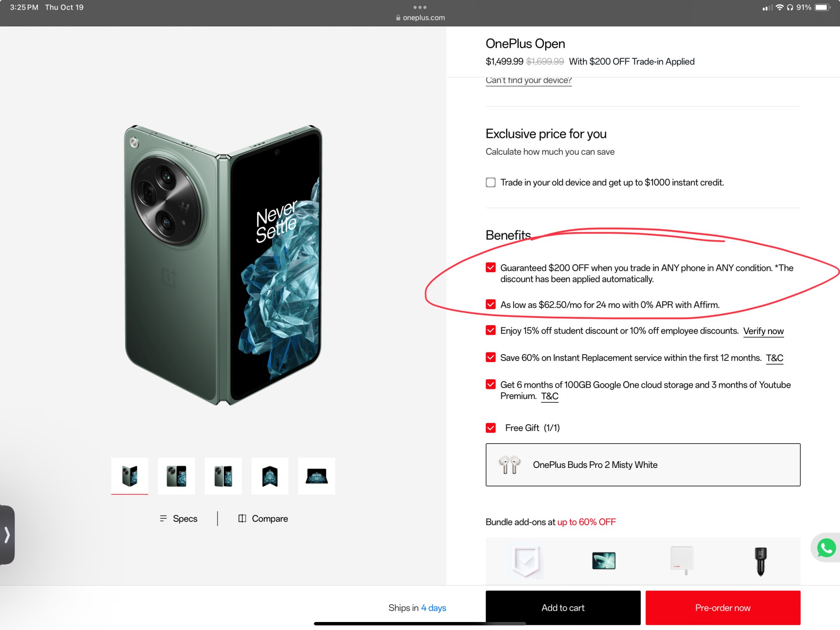Uncheck the Free Gift checkbox
Image resolution: width=840 pixels, height=630 pixels.
(491, 428)
